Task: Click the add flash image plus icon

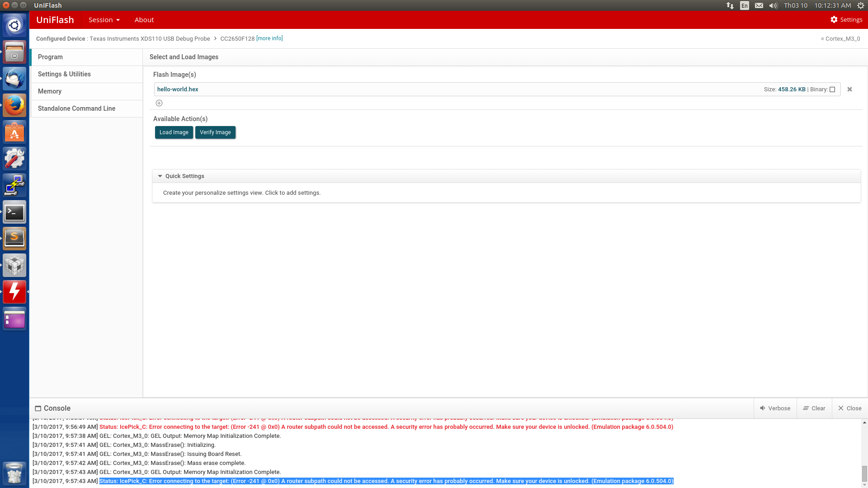Action: tap(159, 103)
